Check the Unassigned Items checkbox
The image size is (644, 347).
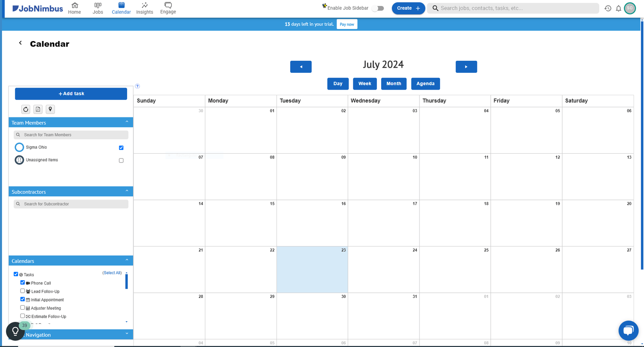coord(121,160)
